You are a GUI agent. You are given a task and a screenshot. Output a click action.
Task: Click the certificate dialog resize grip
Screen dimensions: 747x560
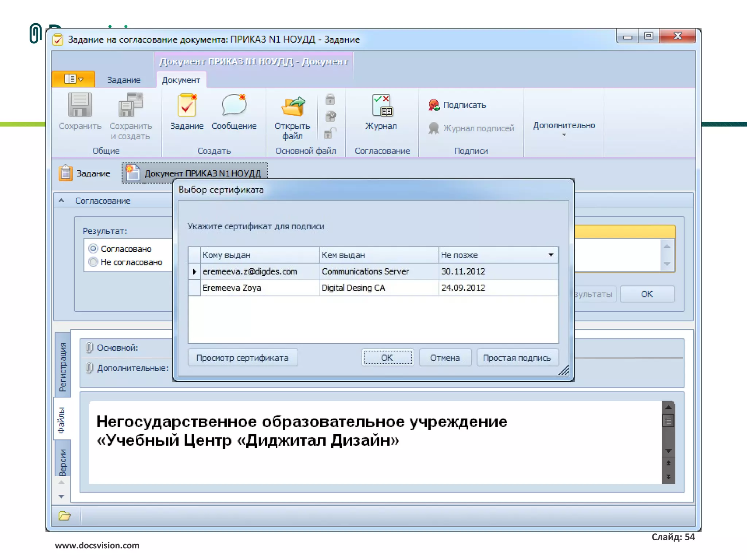pos(564,370)
